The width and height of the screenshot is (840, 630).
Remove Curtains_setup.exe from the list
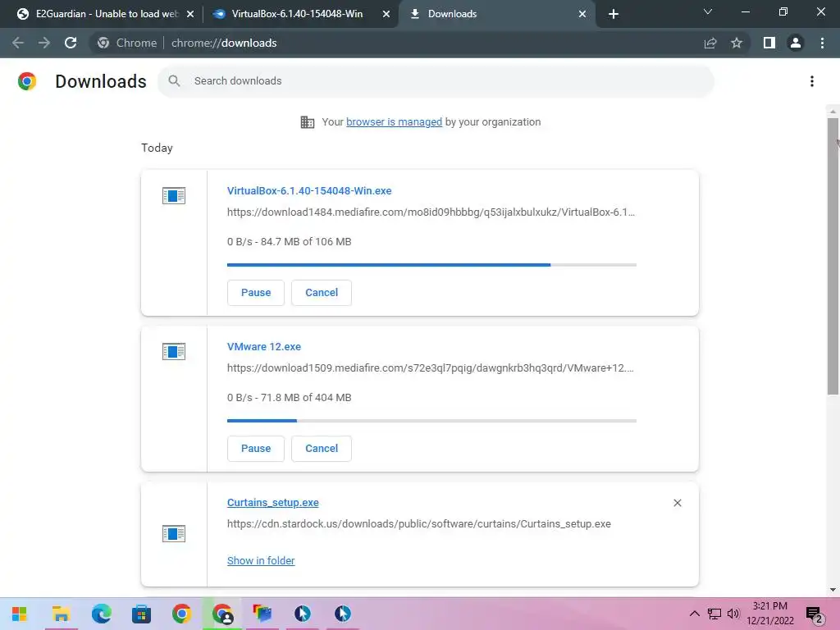(677, 503)
